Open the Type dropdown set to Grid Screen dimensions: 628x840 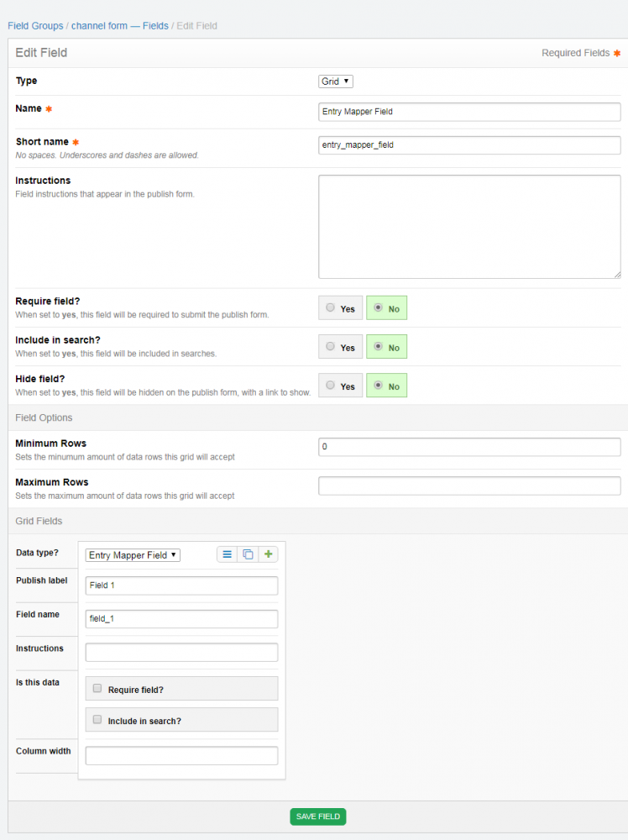pyautogui.click(x=336, y=81)
